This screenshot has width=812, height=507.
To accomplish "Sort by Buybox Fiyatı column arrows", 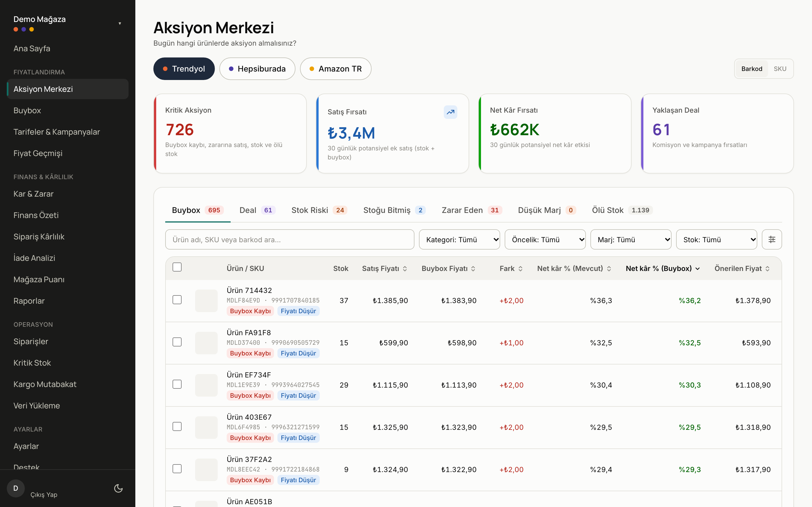I will [x=473, y=269].
